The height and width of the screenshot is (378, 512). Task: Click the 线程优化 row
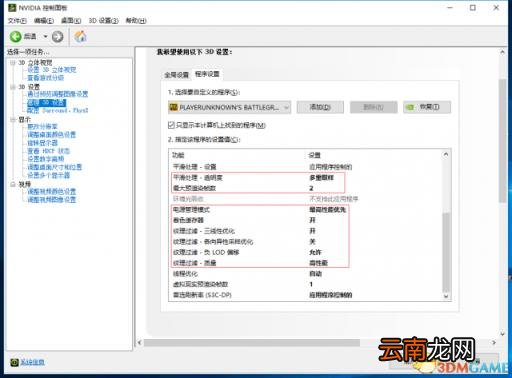click(x=305, y=273)
